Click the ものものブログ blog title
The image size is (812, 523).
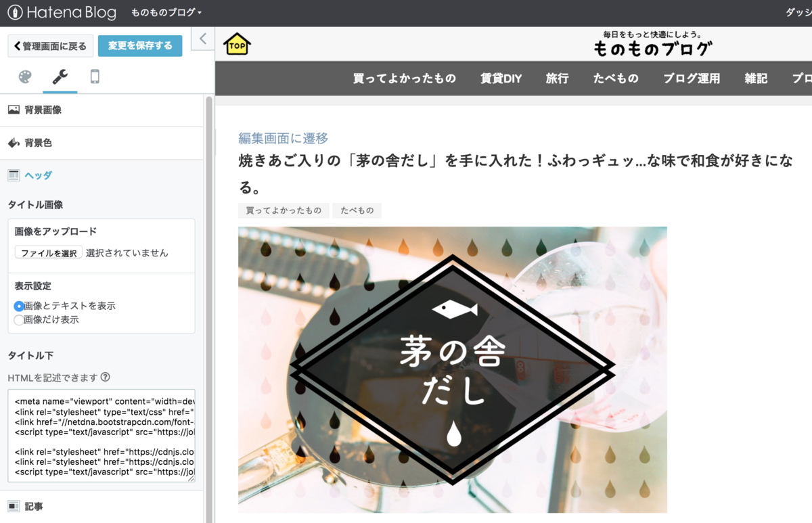click(x=653, y=49)
